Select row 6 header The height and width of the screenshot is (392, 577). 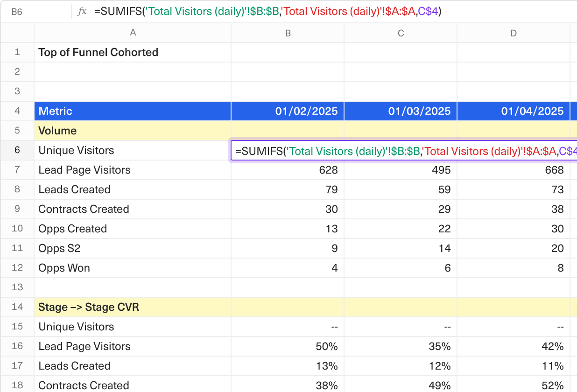coord(17,150)
